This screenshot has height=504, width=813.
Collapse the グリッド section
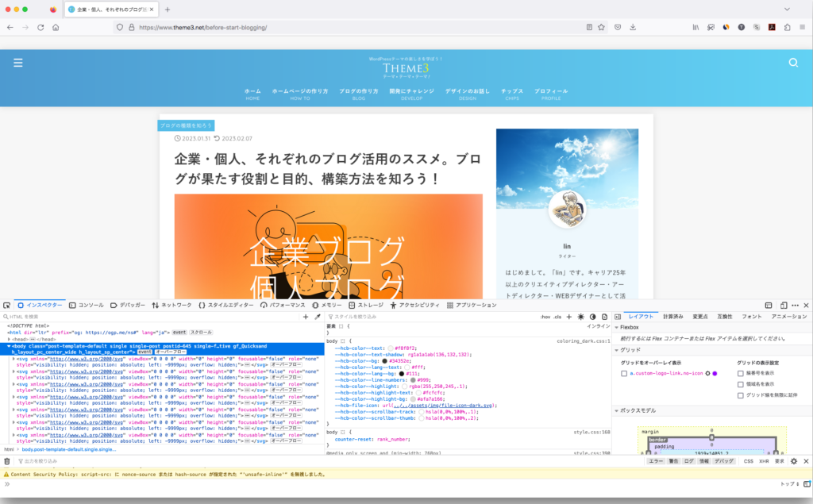point(616,350)
